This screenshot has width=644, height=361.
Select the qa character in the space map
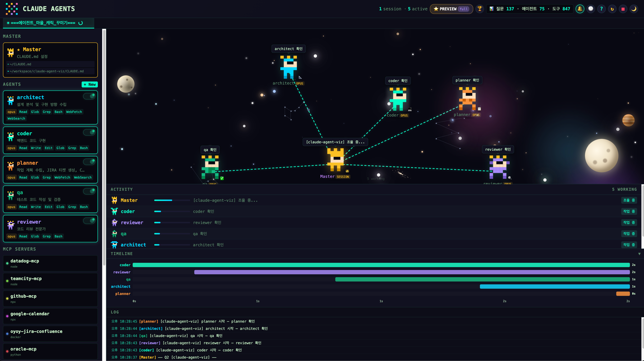210,167
